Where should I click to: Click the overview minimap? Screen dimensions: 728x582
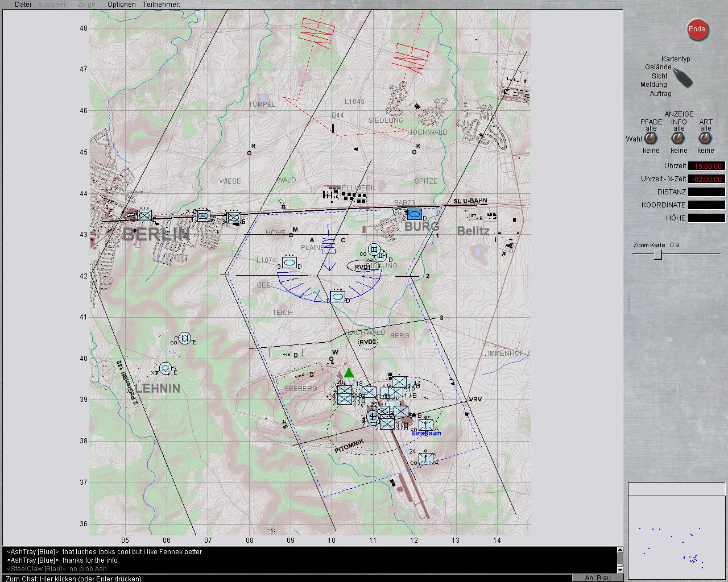click(x=676, y=530)
